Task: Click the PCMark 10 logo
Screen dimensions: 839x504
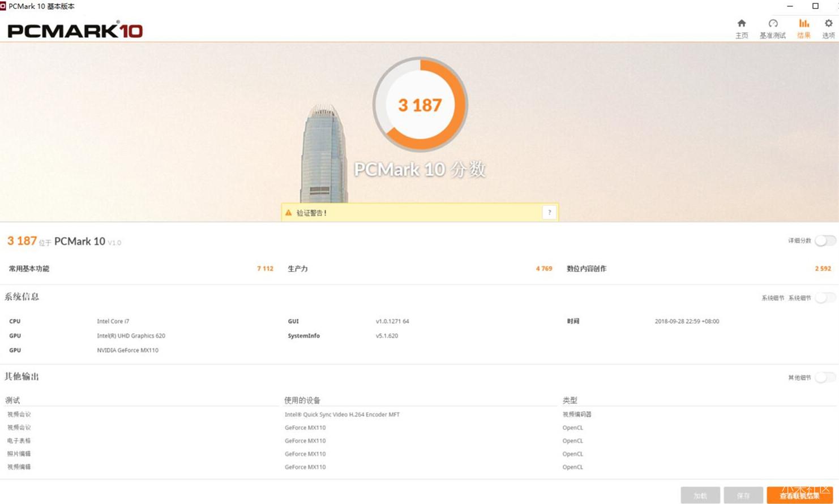Action: 75,29
